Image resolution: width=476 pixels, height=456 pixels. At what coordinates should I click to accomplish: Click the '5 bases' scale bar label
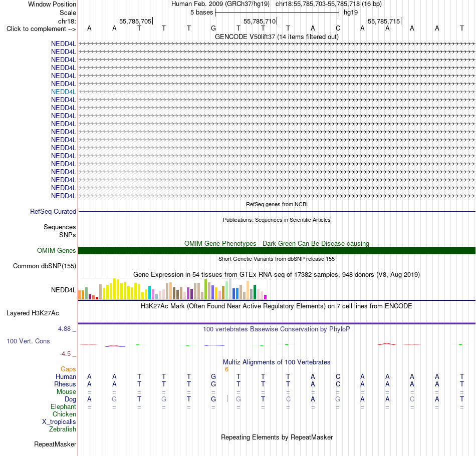click(x=201, y=13)
